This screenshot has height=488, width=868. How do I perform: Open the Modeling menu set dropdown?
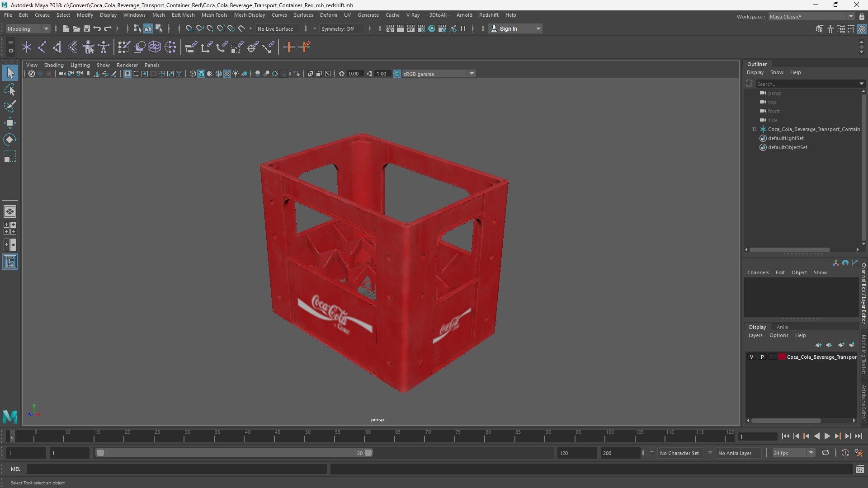point(28,28)
